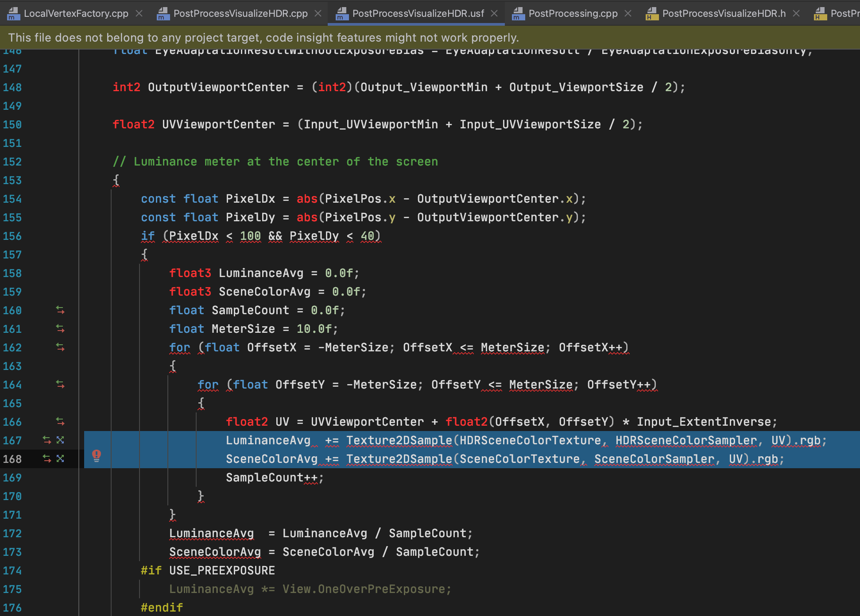The height and width of the screenshot is (616, 860).
Task: Click the change marker arrows on line 161 gutter
Action: click(60, 329)
